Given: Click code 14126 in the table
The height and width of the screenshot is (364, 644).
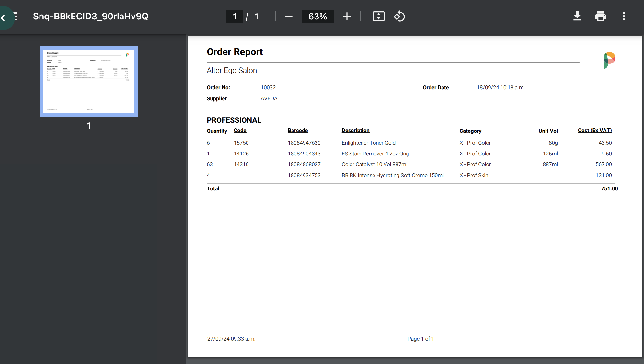Looking at the screenshot, I should [241, 154].
